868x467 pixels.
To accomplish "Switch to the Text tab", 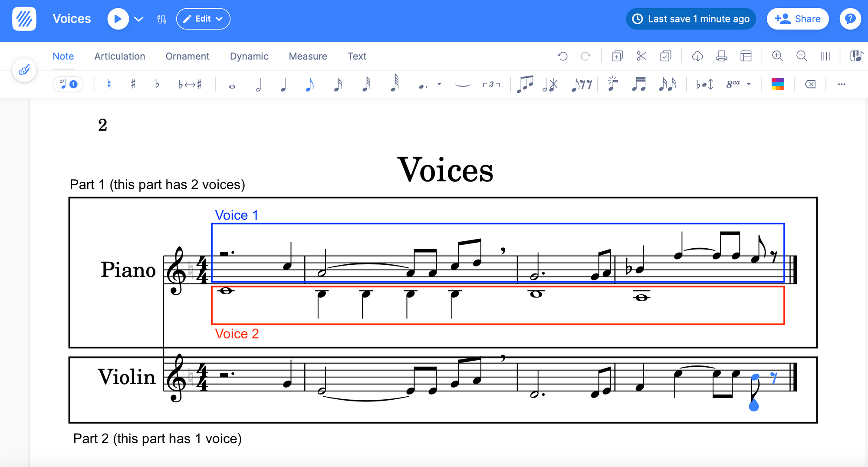I will pyautogui.click(x=357, y=56).
